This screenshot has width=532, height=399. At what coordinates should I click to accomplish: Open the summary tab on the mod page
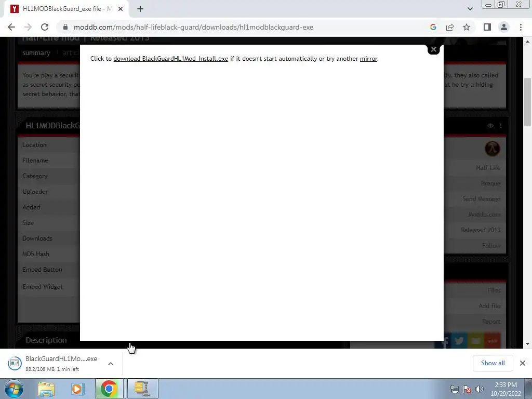[x=36, y=53]
